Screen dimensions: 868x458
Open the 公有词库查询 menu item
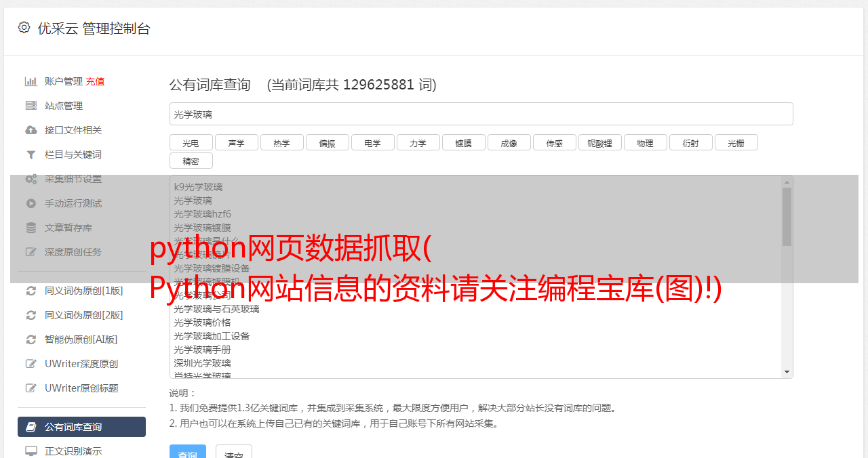pyautogui.click(x=81, y=427)
